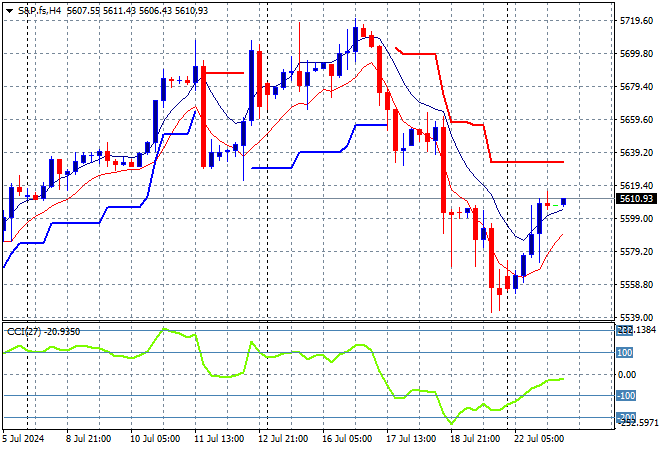This screenshot has height=450, width=660.
Task: Select the OHLC values 5607.59 5611.43 text
Action: coord(101,11)
